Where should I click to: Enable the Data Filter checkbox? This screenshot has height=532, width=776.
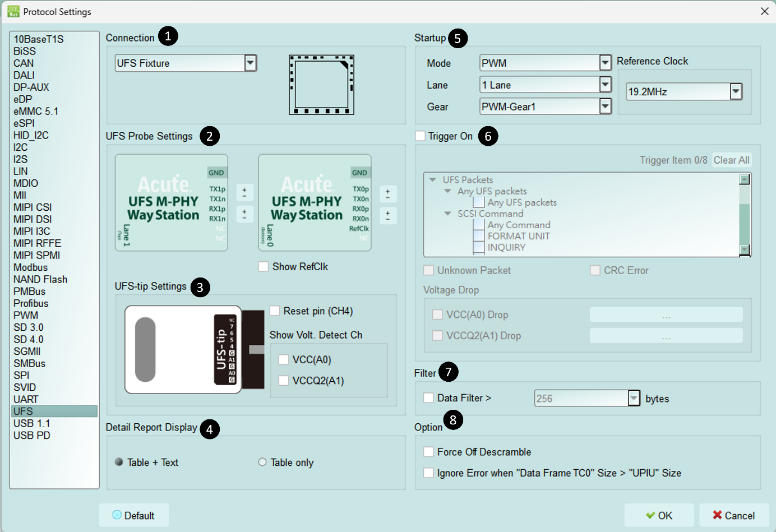pyautogui.click(x=428, y=397)
